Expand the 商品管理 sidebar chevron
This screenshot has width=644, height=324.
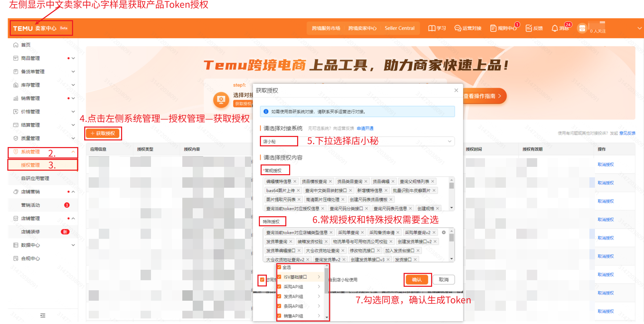tap(73, 58)
